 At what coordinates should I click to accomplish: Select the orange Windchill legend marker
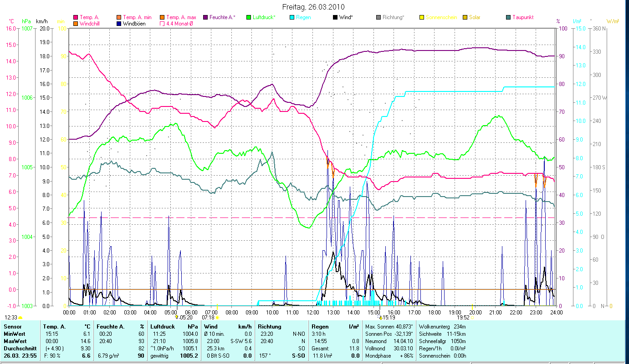point(76,23)
